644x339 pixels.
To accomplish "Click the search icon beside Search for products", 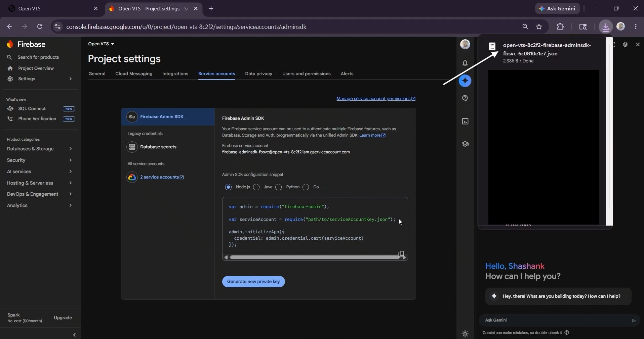I will (x=10, y=57).
